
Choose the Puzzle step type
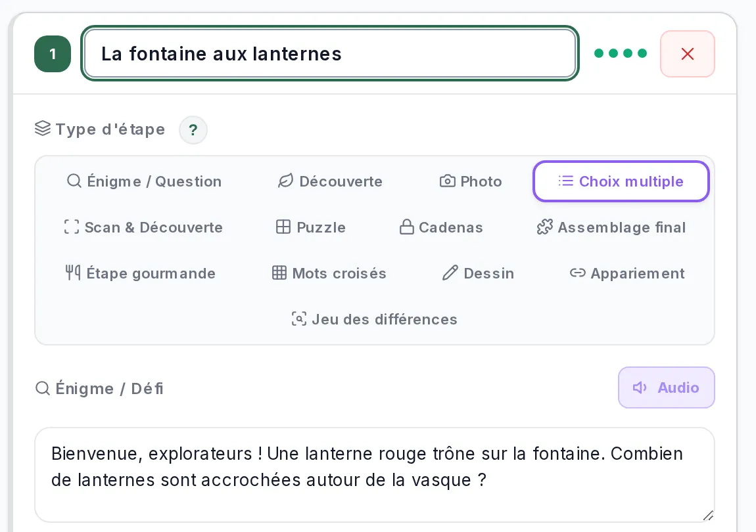click(x=310, y=227)
